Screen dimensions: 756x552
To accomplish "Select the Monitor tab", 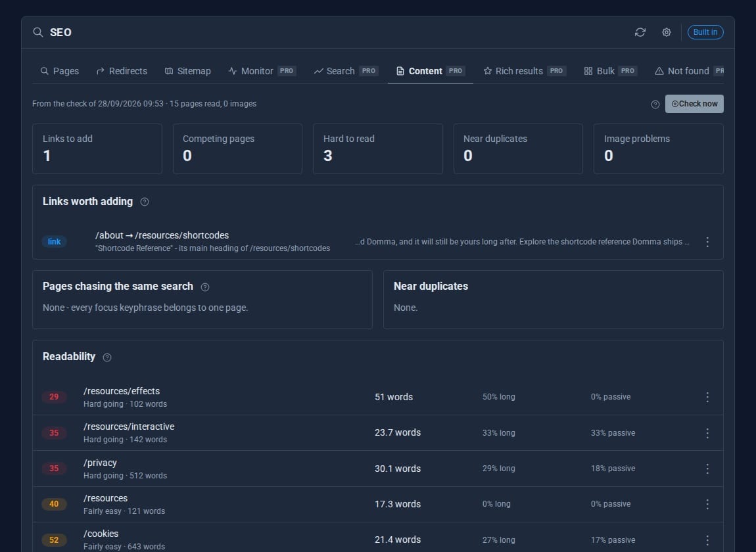I will coord(262,71).
